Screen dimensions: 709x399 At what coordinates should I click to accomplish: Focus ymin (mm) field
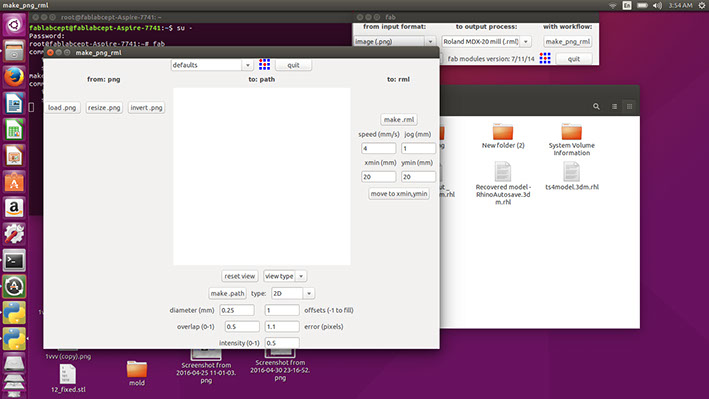[x=418, y=176]
